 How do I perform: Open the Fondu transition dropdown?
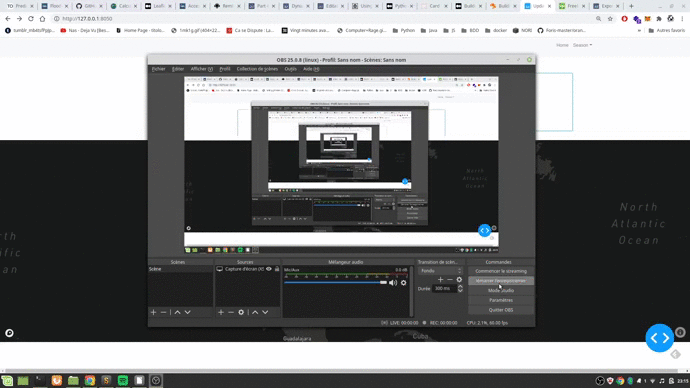point(440,271)
